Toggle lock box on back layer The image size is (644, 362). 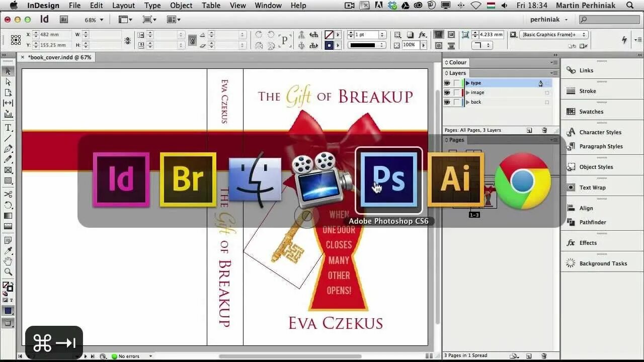[456, 102]
